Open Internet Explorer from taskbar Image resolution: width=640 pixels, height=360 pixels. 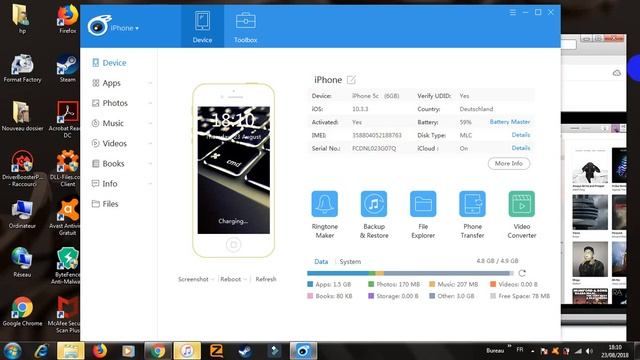[42, 351]
